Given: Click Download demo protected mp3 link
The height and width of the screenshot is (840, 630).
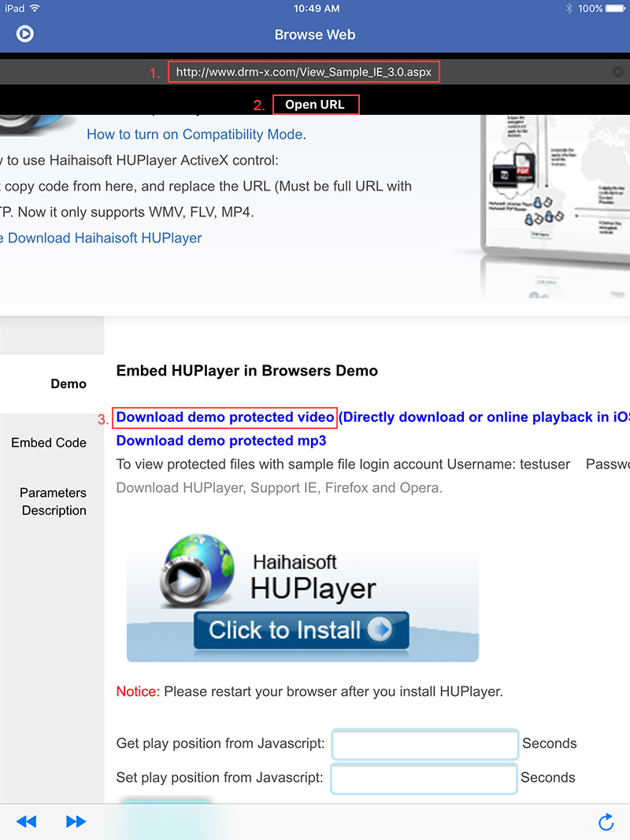Looking at the screenshot, I should coord(221,440).
